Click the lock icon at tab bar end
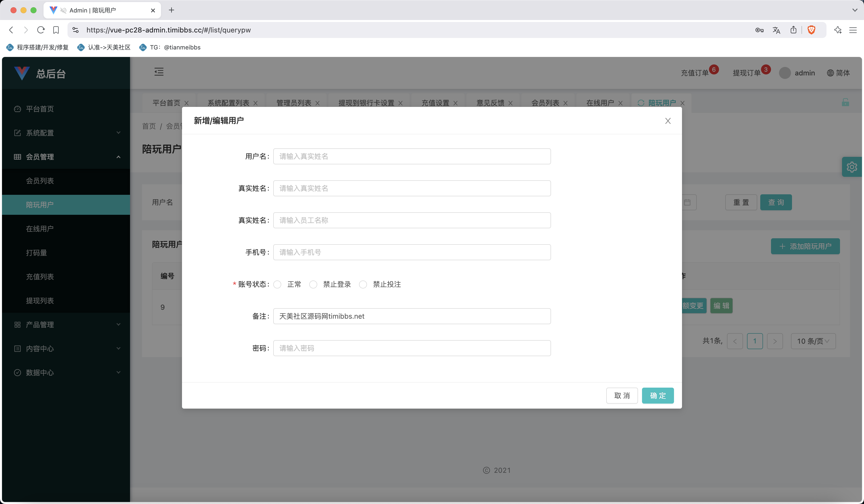 point(845,102)
